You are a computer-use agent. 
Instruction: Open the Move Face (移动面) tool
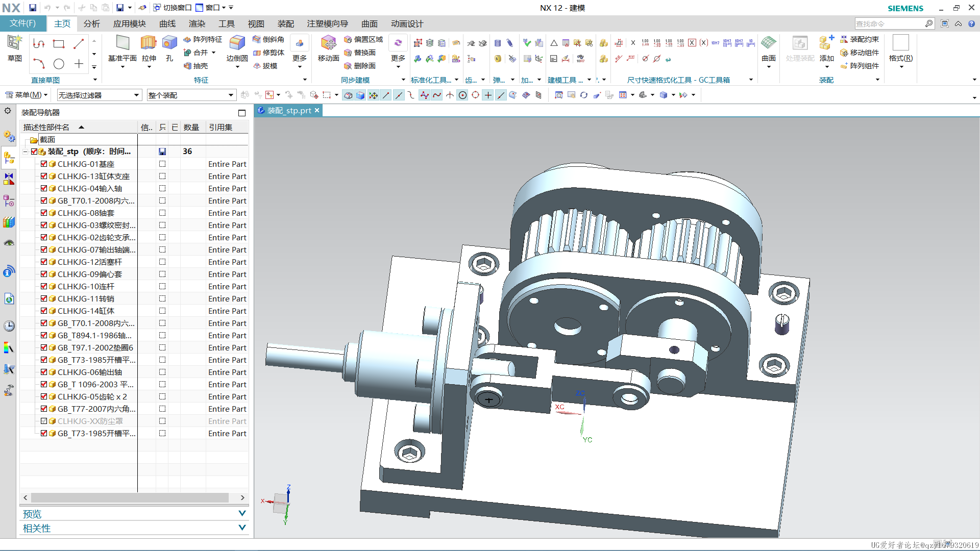(328, 48)
